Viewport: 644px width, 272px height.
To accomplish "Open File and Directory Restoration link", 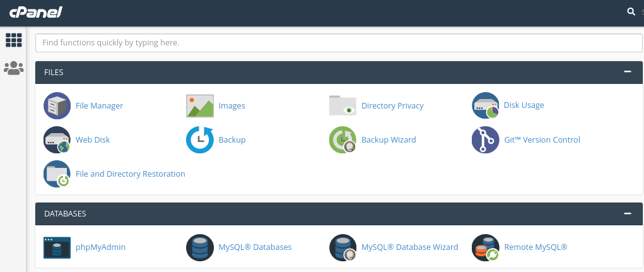I will (x=130, y=174).
